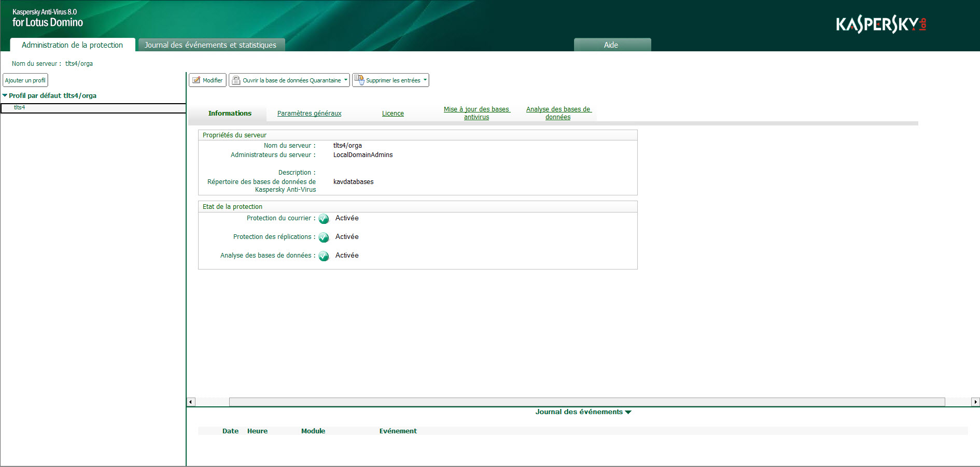Click the Supprimer les entrées eraser icon
The width and height of the screenshot is (980, 467).
359,80
